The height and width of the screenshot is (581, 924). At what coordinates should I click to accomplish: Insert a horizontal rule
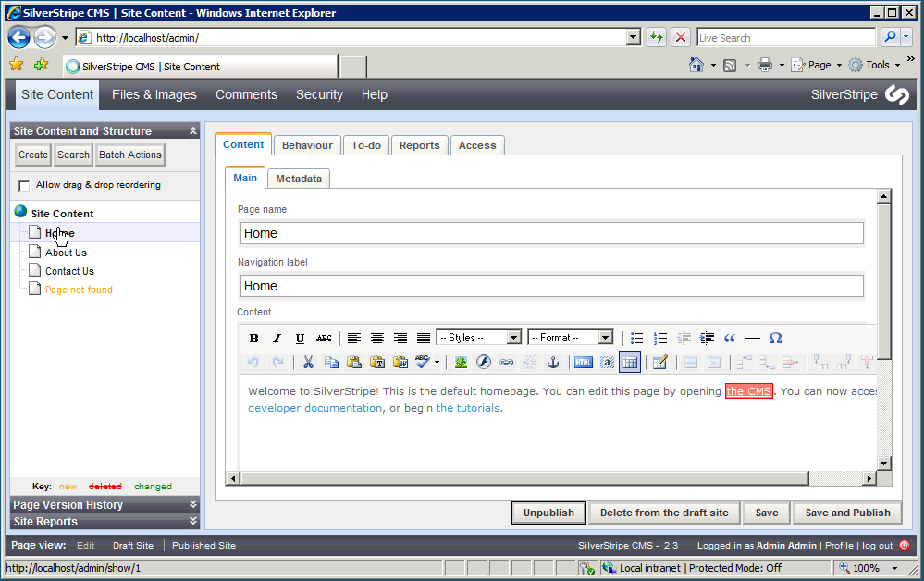coord(753,339)
